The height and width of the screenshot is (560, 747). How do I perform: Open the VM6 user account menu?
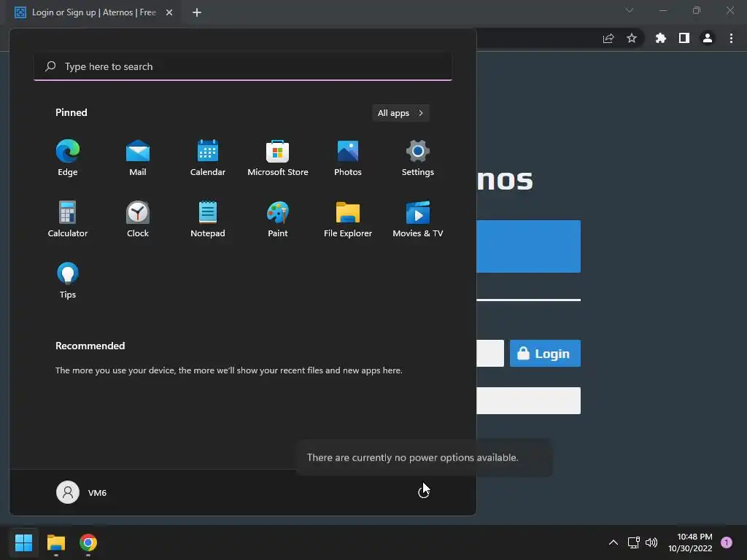click(x=82, y=492)
